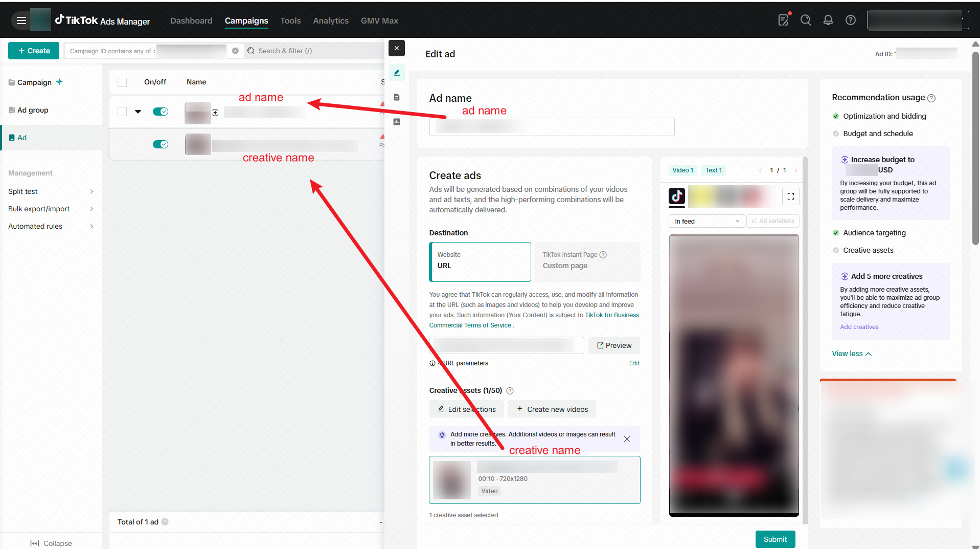
Task: Open the hamburger navigation menu
Action: coord(21,20)
